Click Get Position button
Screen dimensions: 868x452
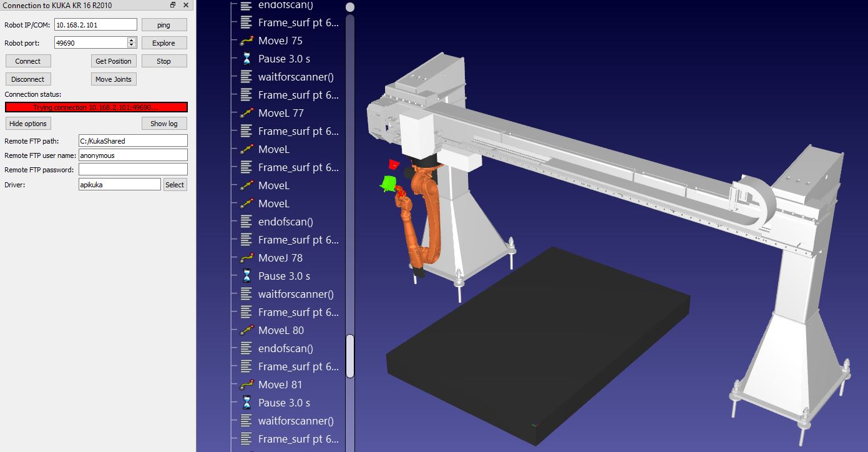click(x=113, y=61)
